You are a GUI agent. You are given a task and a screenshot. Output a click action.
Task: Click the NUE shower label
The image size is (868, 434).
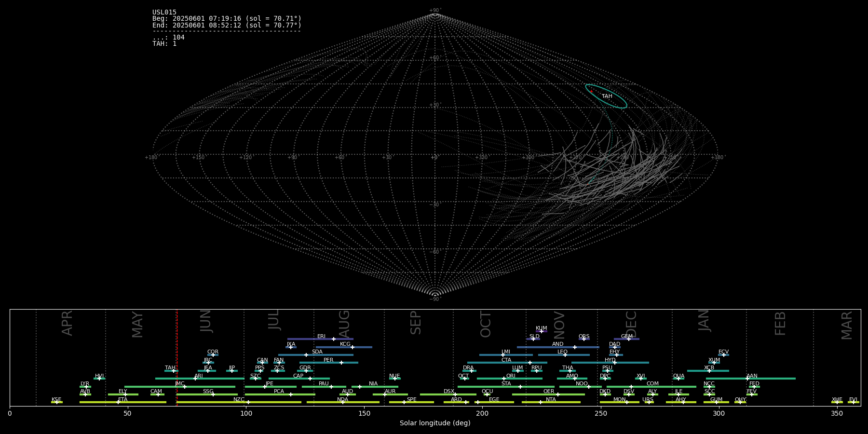pos(394,376)
